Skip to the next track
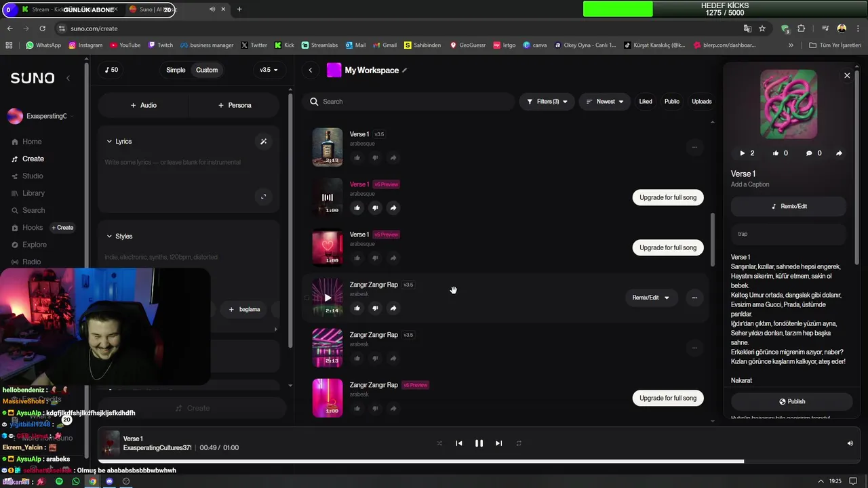 pyautogui.click(x=498, y=443)
